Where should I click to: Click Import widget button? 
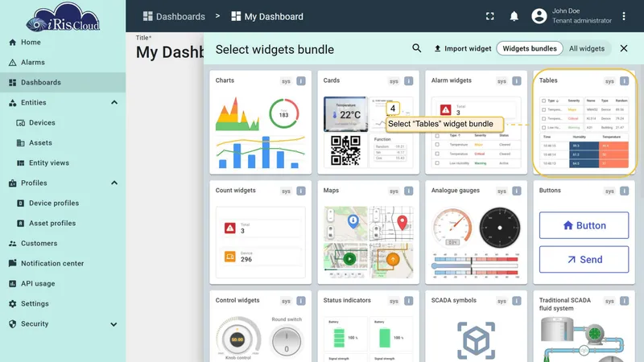[462, 48]
